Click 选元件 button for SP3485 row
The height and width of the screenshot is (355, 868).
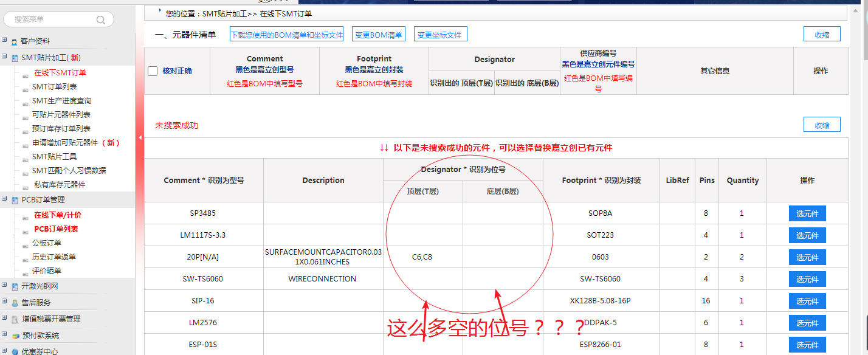coord(807,213)
